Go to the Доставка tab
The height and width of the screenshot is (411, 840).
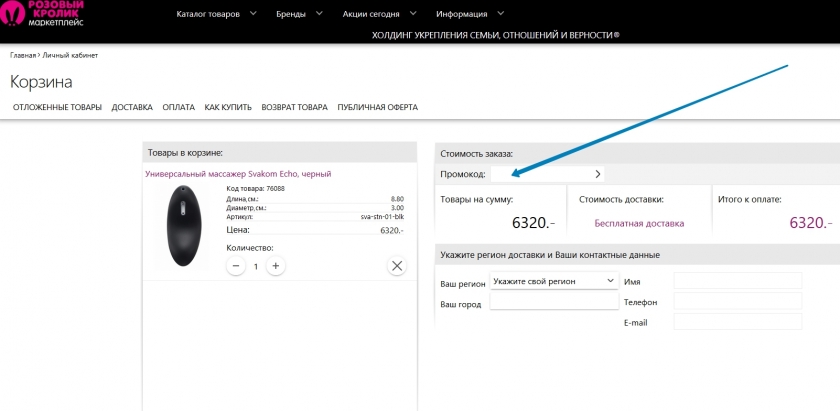coord(132,107)
